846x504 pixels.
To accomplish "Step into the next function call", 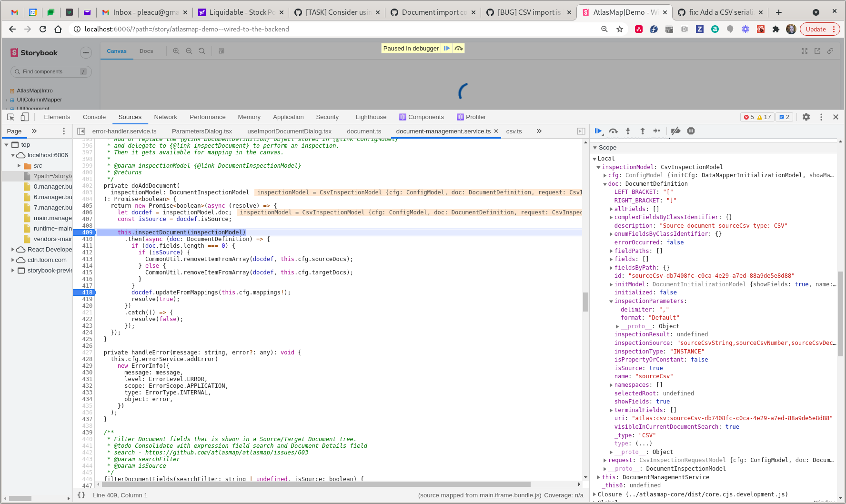I will [628, 131].
